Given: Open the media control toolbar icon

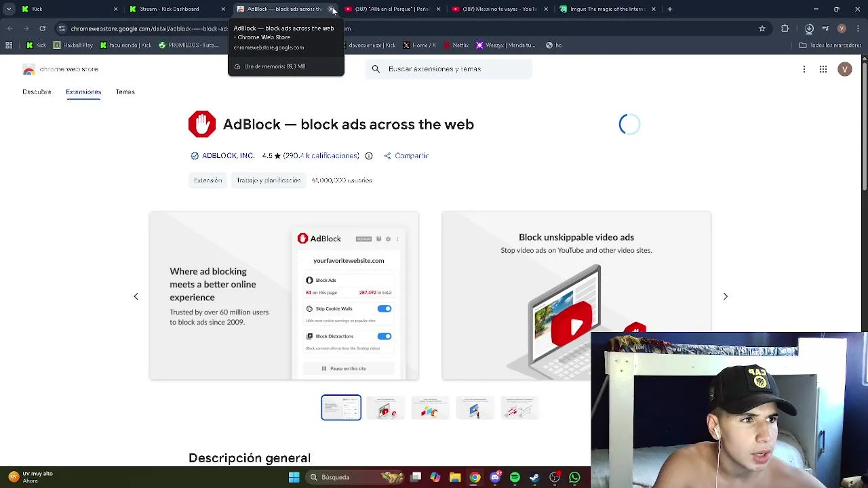Looking at the screenshot, I should tap(825, 28).
